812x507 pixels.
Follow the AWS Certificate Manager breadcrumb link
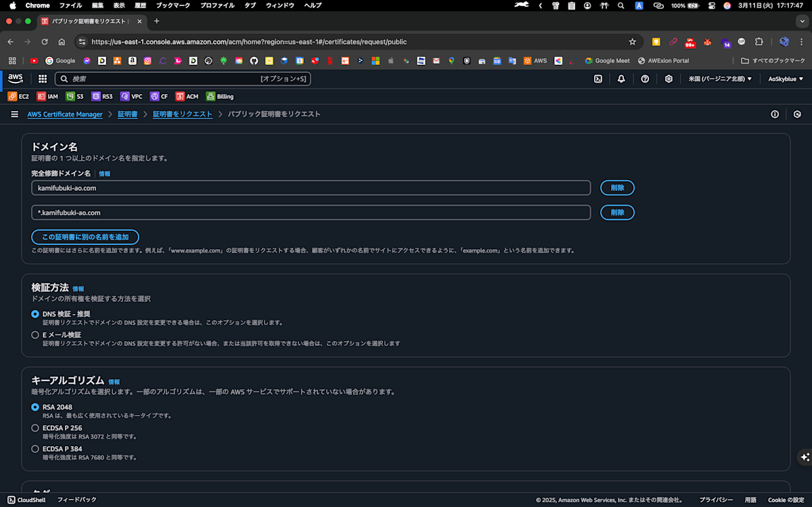[x=65, y=114]
